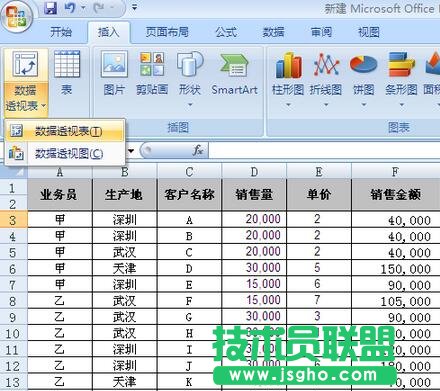This screenshot has width=440, height=391.
Task: Select the 甲 cell in row 3
Action: click(60, 220)
